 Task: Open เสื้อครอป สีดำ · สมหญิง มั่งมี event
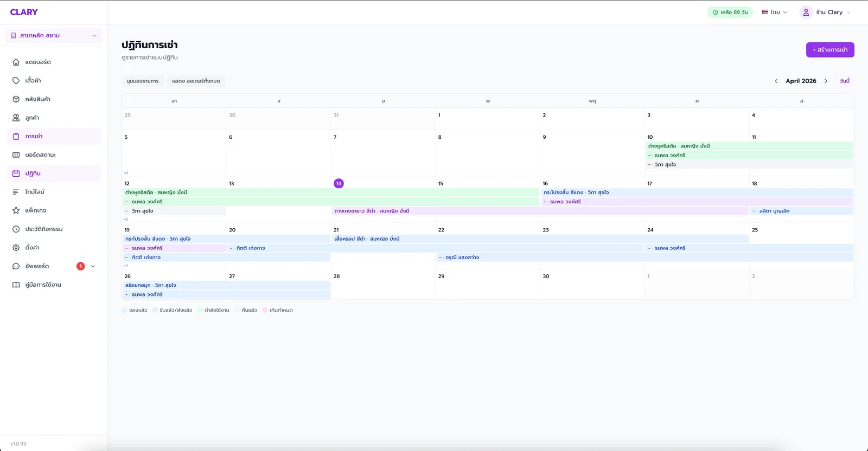pos(540,239)
